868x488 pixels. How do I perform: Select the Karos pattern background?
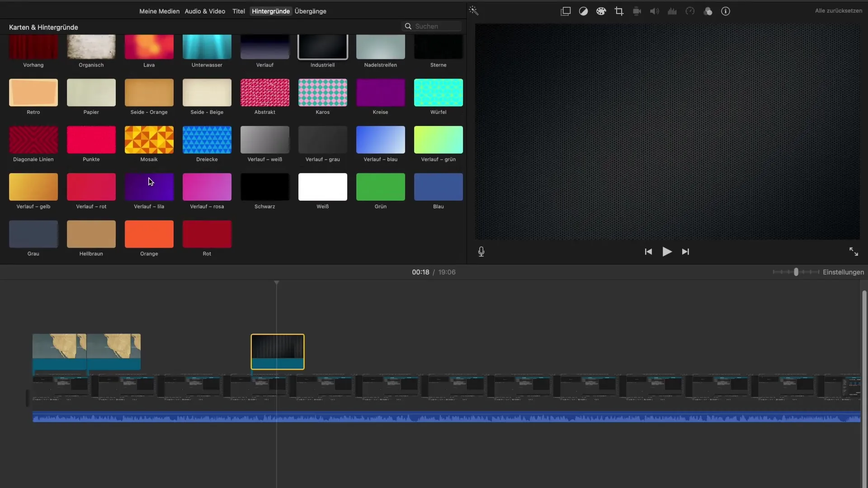click(x=323, y=93)
